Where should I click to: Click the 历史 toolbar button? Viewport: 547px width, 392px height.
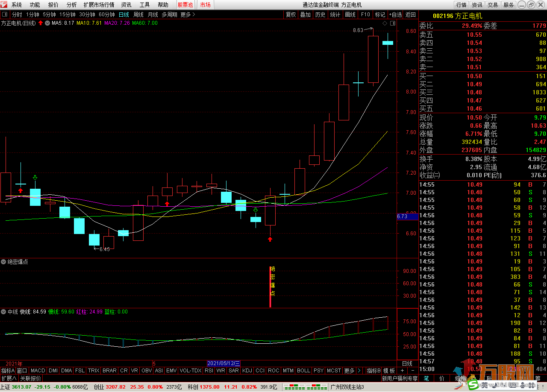pyautogui.click(x=320, y=15)
